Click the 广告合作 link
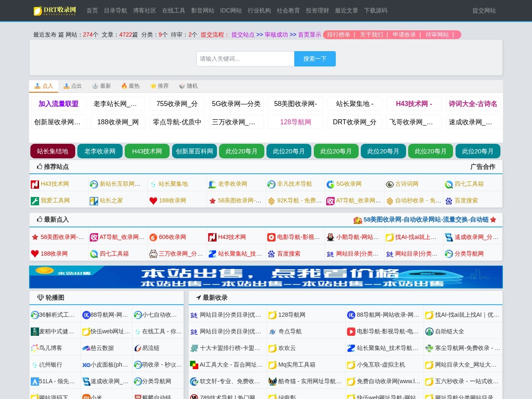Viewport: 532px width, 399px height. click(x=483, y=167)
